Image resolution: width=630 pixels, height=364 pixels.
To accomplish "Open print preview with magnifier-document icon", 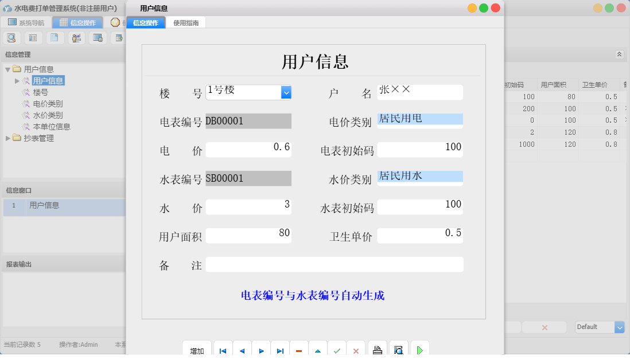I will pos(397,349).
